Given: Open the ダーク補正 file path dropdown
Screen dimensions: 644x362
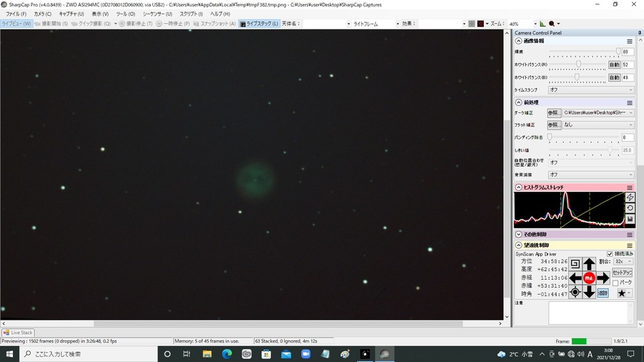Looking at the screenshot, I should point(598,112).
